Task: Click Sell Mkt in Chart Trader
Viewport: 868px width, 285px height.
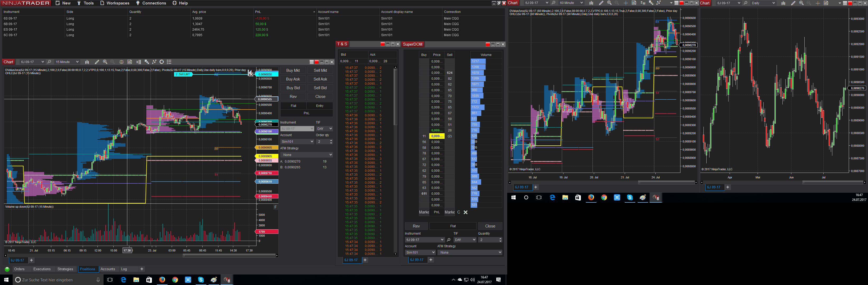Action: click(320, 70)
